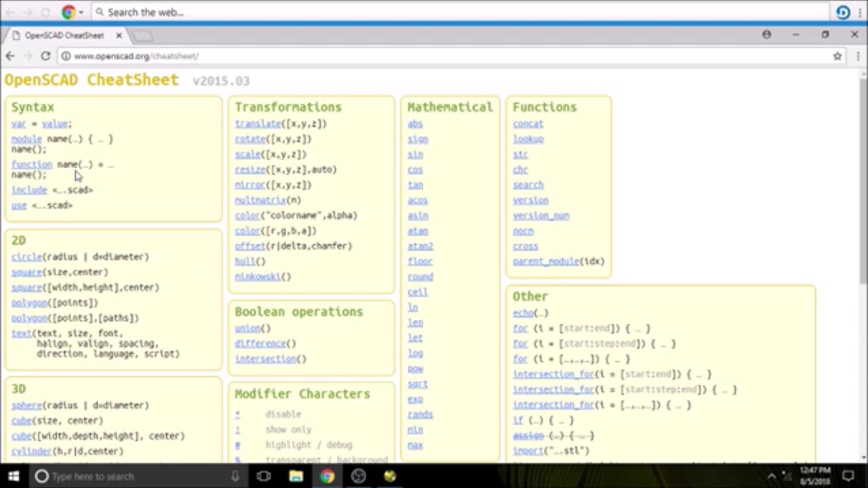This screenshot has width=868, height=488.
Task: Bookmark this page with the star icon
Action: coord(837,56)
